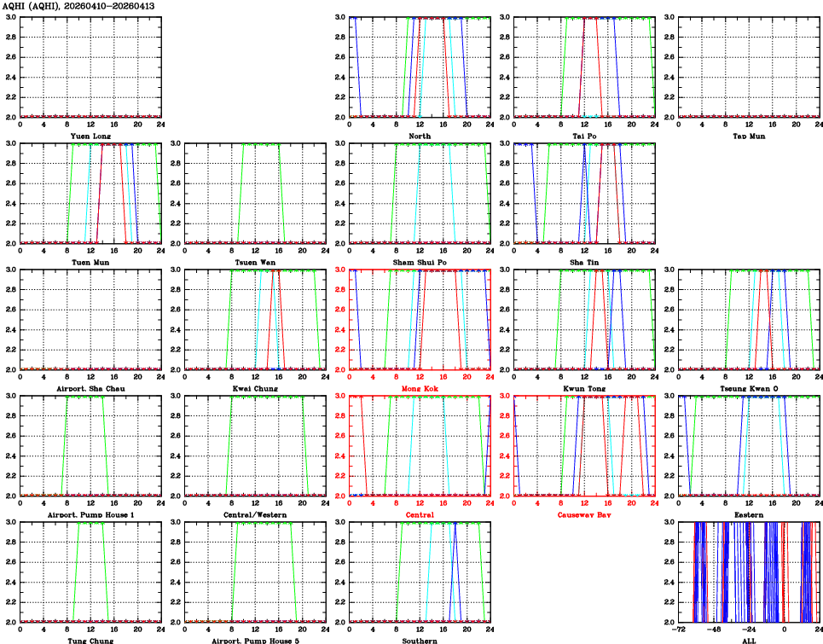Click the Kwai Chung station label
823x644 pixels.
pos(255,389)
